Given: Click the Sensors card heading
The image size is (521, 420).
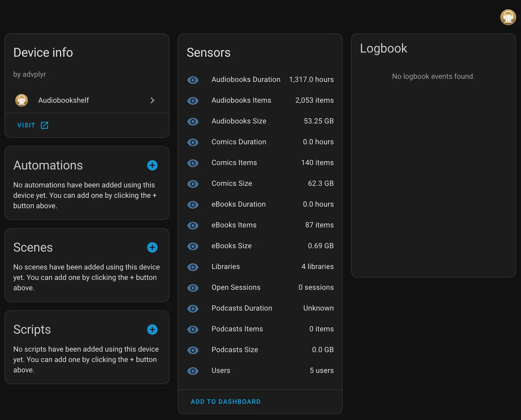Looking at the screenshot, I should pos(208,52).
